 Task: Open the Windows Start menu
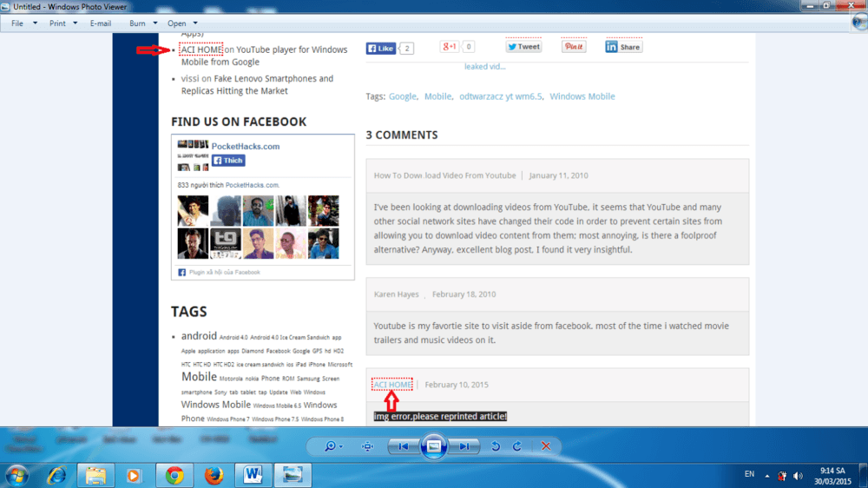tap(17, 476)
